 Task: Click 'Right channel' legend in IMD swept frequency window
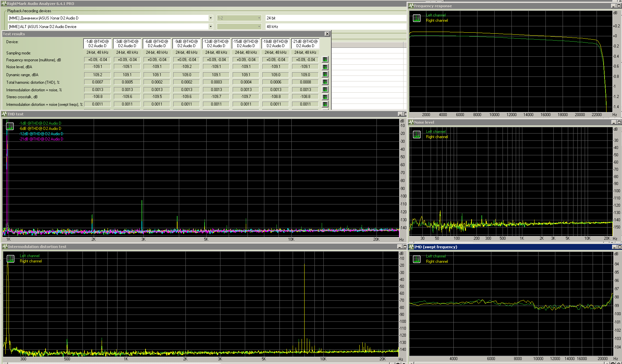(x=437, y=261)
